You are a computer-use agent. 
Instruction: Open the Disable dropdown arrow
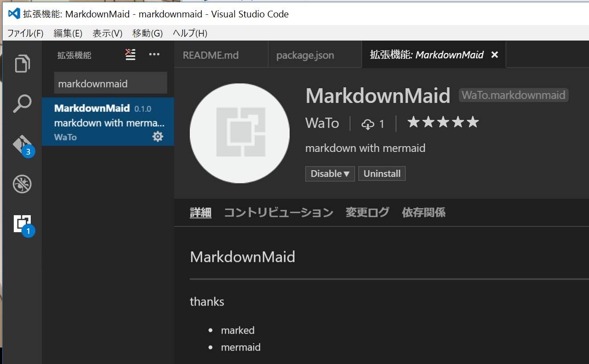(x=347, y=174)
